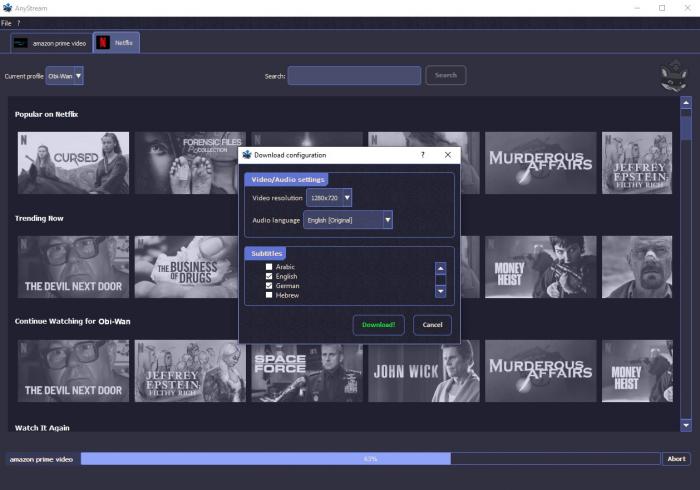Click the dialog's help question mark
This screenshot has height=490, width=700.
click(422, 155)
